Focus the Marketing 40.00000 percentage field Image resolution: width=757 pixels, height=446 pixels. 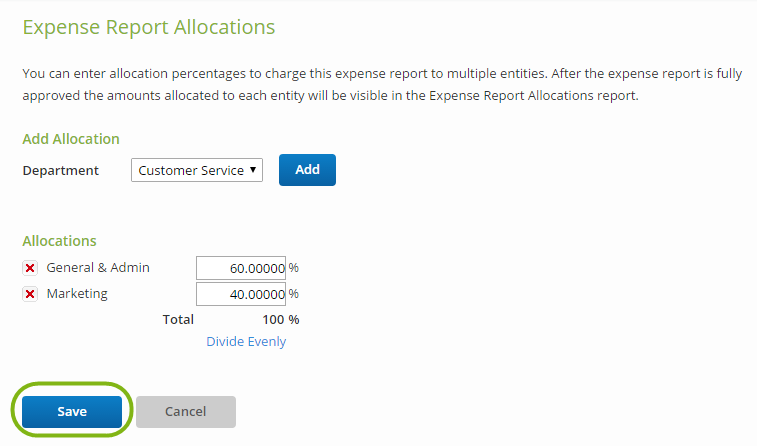(241, 294)
